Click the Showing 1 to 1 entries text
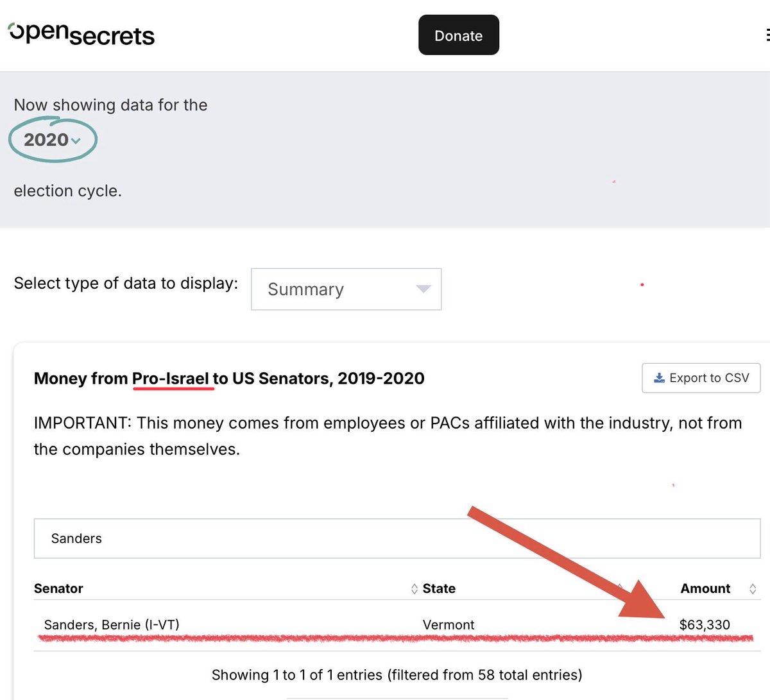770x700 pixels. (397, 675)
